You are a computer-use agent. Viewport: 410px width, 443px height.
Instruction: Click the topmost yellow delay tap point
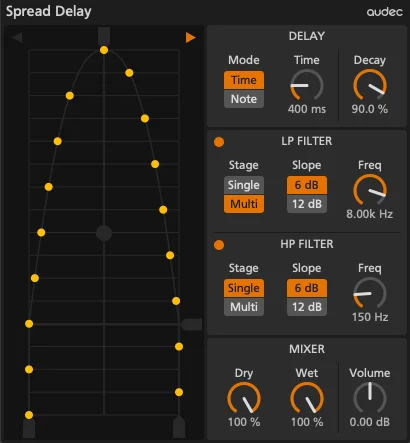pyautogui.click(x=104, y=50)
